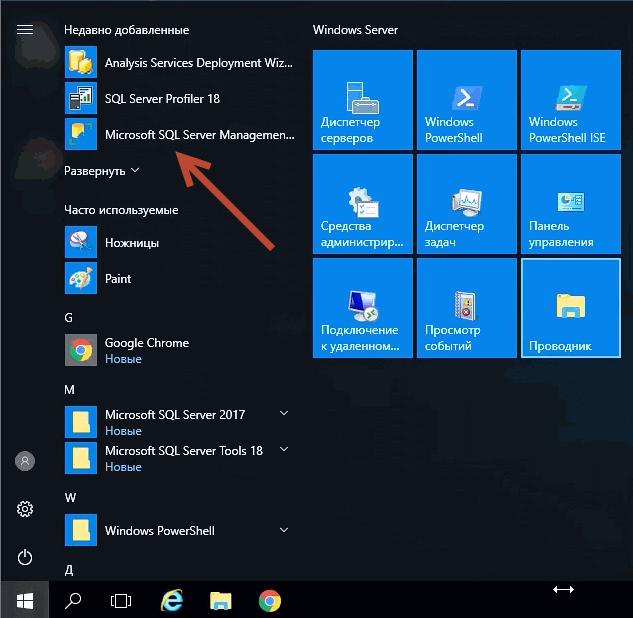Open the Панель управления tile
The width and height of the screenshot is (633, 618).
pos(571,204)
